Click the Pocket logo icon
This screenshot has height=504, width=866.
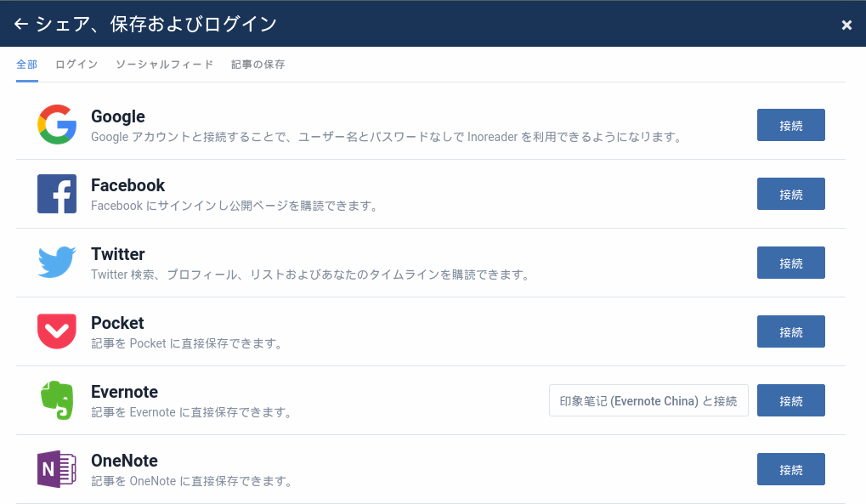(x=57, y=331)
